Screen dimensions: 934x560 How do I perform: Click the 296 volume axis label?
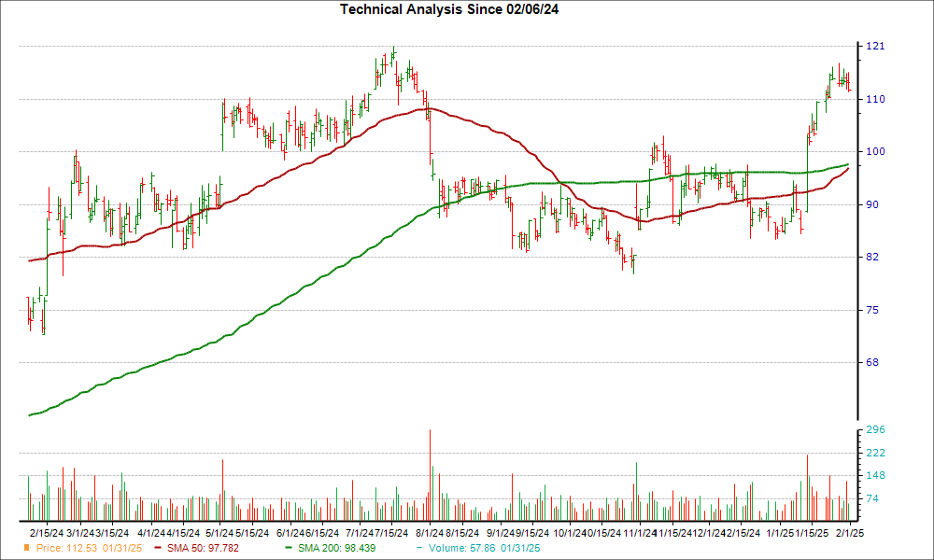coord(875,429)
